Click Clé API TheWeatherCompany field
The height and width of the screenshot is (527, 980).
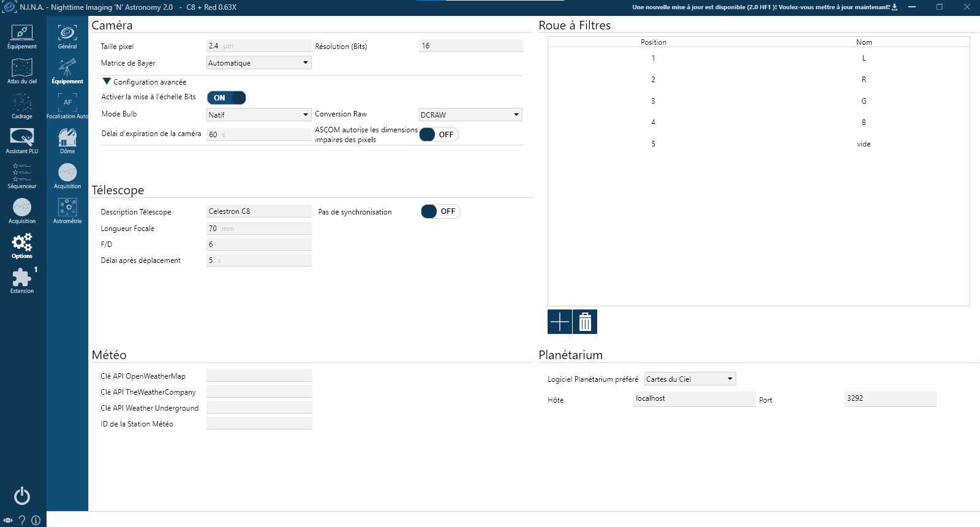(x=259, y=392)
